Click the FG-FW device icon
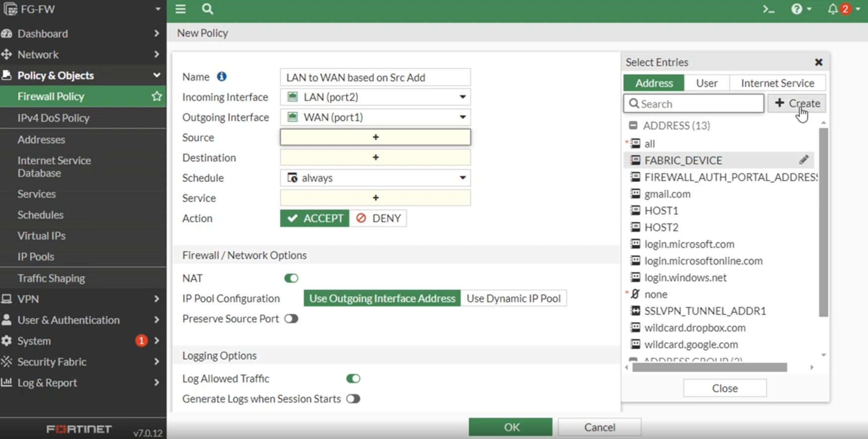The width and height of the screenshot is (868, 439). tap(10, 9)
